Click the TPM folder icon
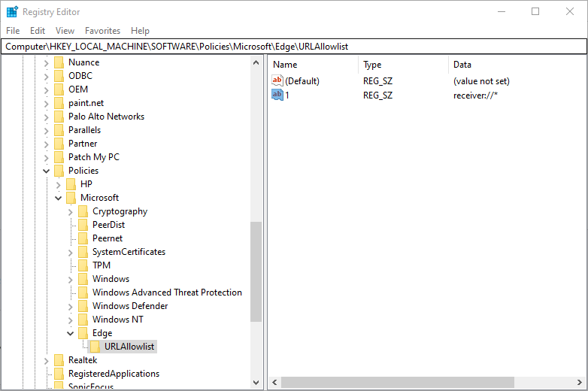Image resolution: width=588 pixels, height=391 pixels. coord(83,265)
